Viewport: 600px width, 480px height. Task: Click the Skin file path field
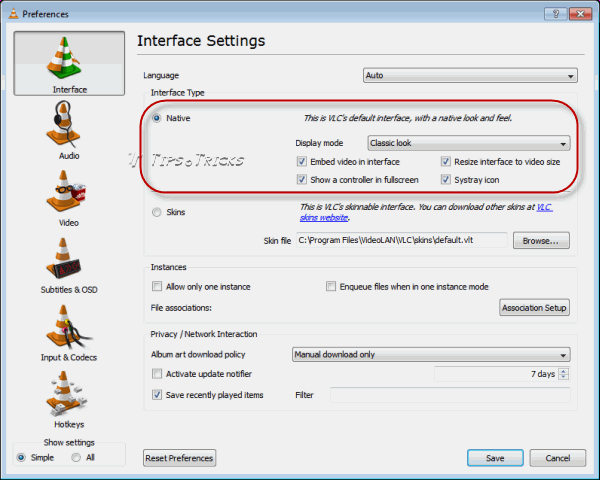coord(402,240)
